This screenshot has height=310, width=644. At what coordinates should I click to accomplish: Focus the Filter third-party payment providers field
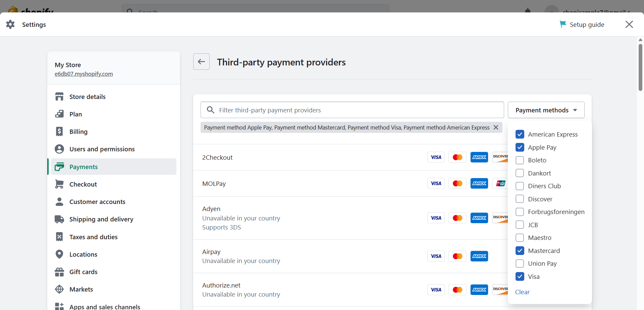352,110
